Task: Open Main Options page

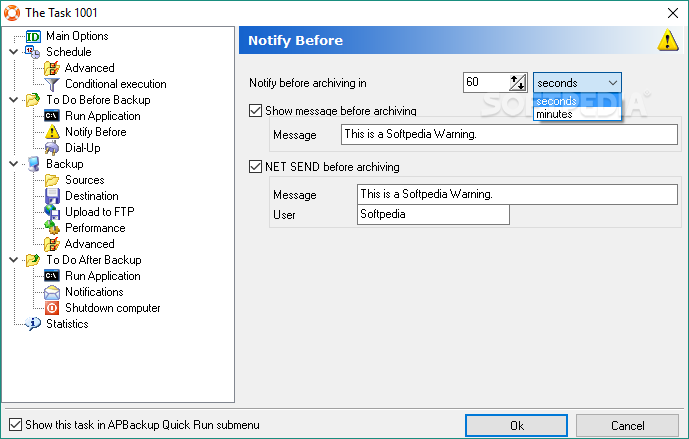Action: coord(77,36)
